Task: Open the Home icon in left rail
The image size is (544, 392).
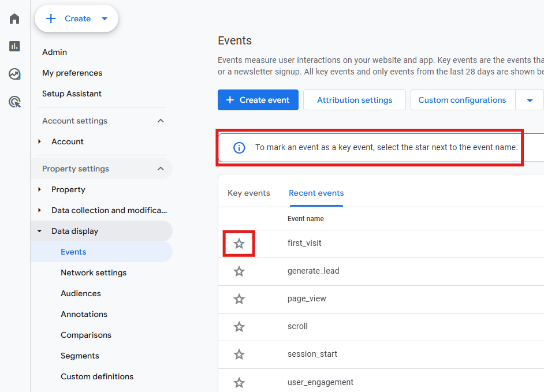Action: click(14, 18)
